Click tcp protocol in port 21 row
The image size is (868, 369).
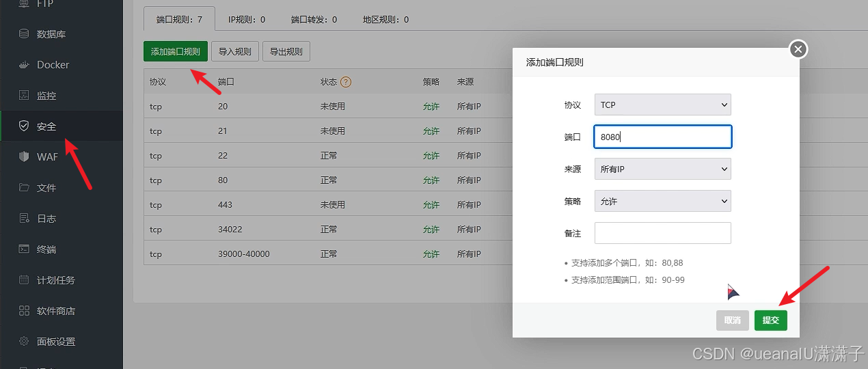(156, 131)
